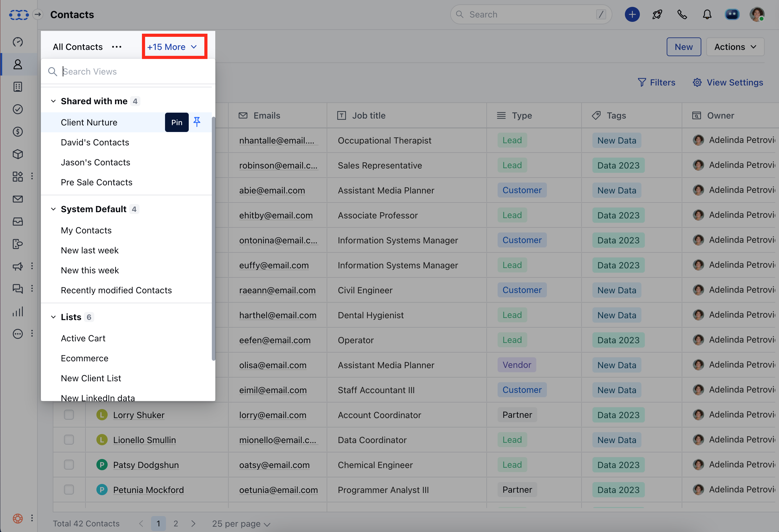Open the user profile avatar
Viewport: 779px width, 532px height.
tap(757, 14)
